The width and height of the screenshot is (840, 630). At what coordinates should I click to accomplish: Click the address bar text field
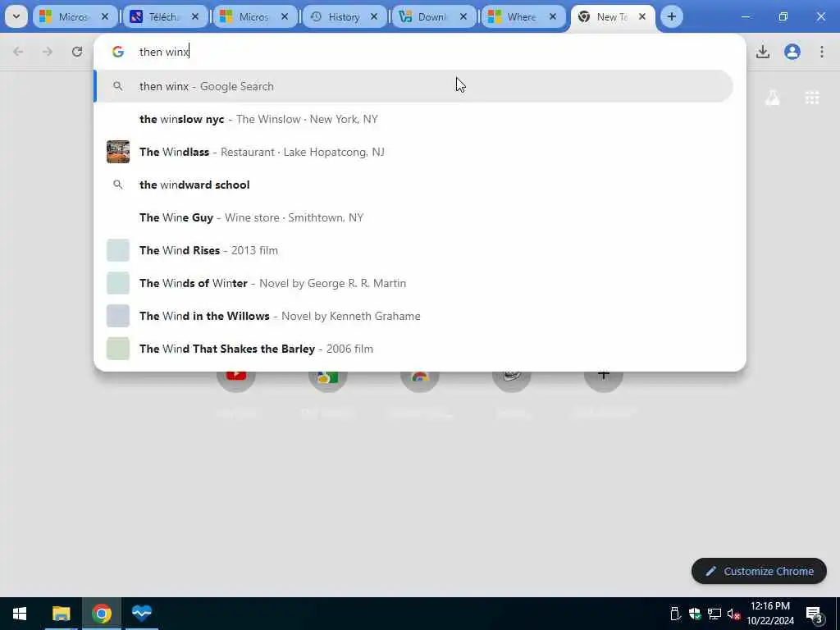[x=419, y=52]
